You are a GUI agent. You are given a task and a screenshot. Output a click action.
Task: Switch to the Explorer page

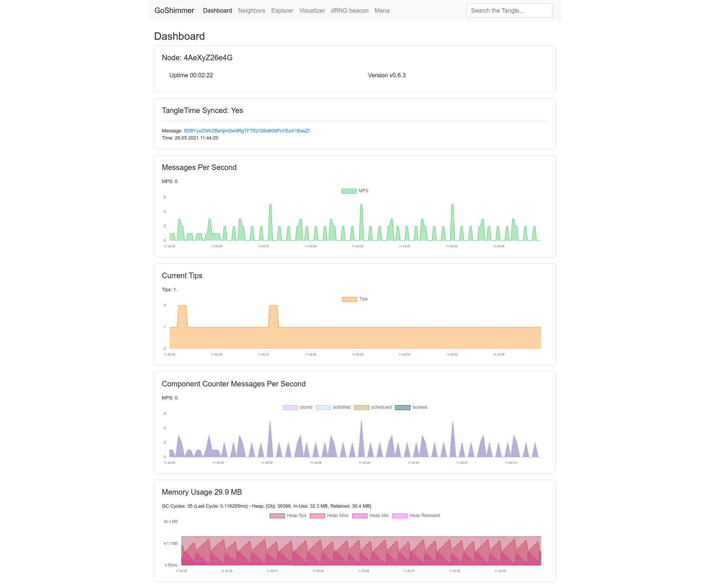[282, 10]
